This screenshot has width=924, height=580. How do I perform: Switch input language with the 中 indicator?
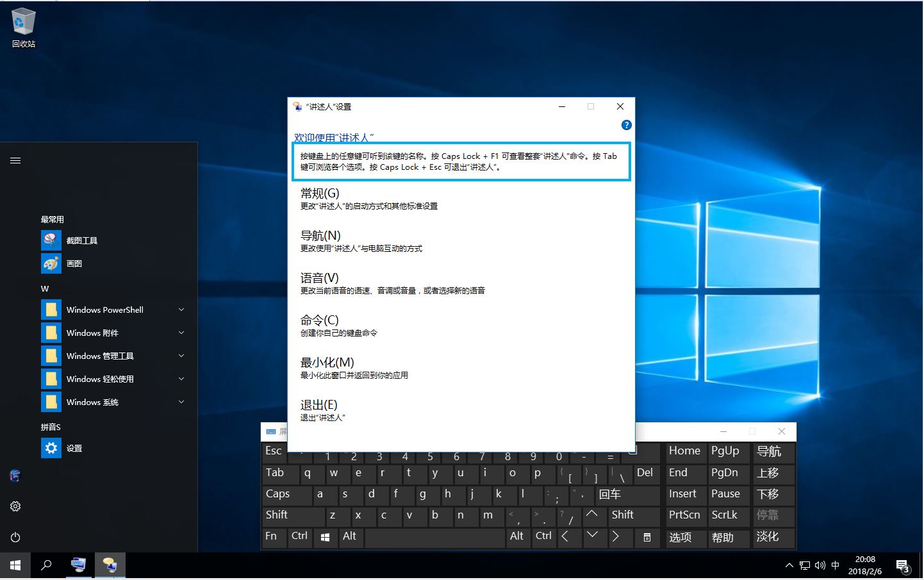(x=835, y=565)
